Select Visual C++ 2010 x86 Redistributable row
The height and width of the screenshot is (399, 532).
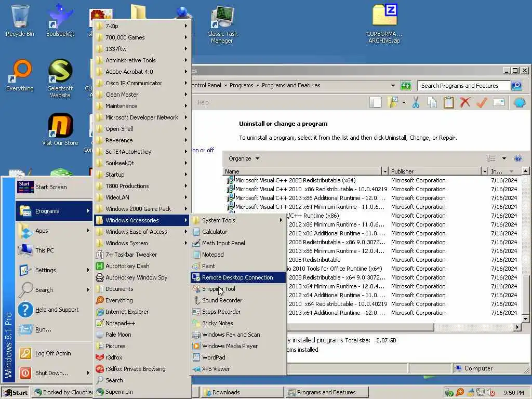pos(372,189)
